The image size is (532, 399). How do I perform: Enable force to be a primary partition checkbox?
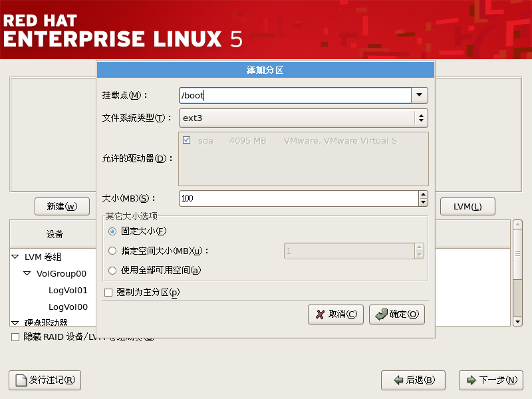point(108,293)
